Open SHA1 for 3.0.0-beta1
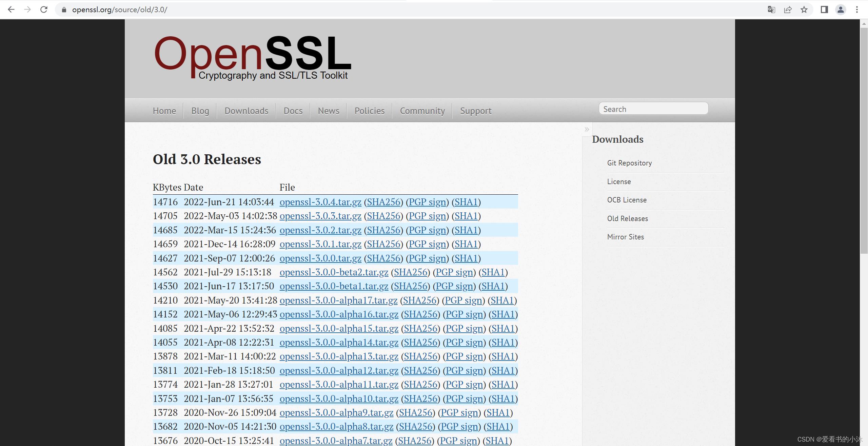 click(x=493, y=286)
